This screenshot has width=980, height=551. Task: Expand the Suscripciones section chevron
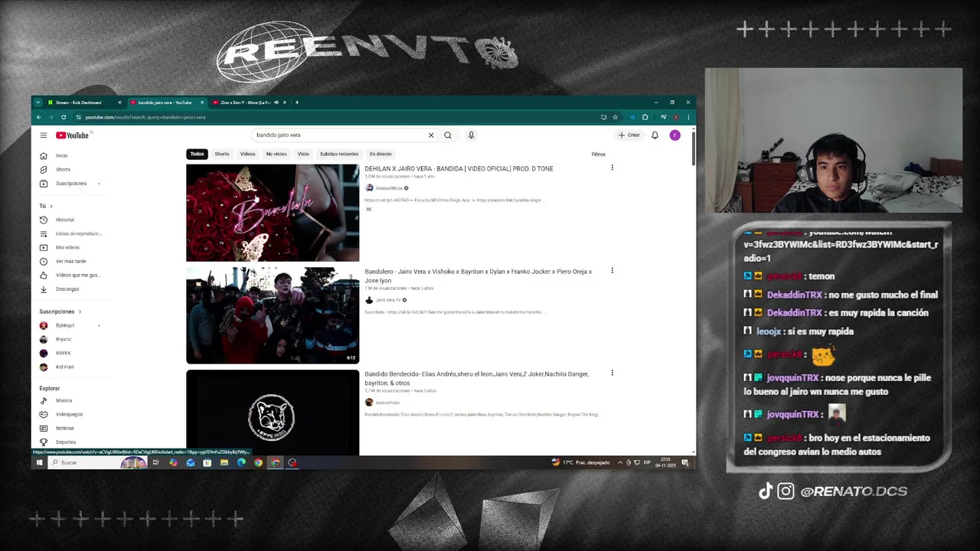[80, 311]
